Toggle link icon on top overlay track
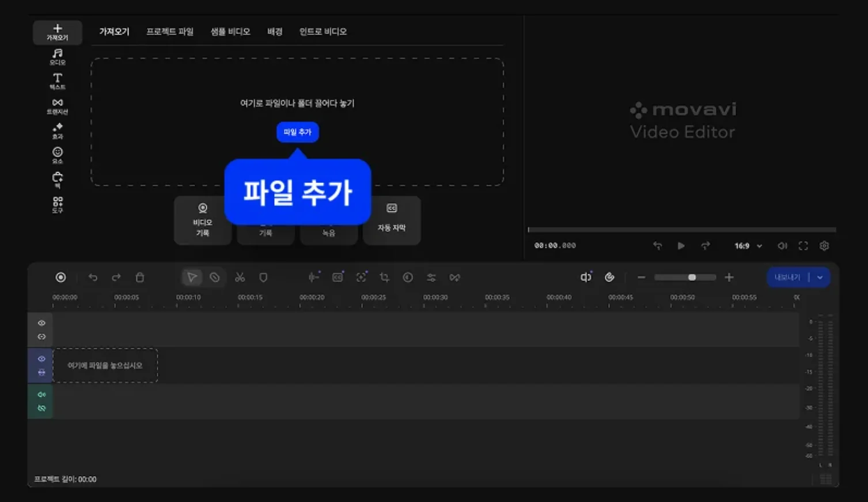This screenshot has width=868, height=502. [41, 337]
